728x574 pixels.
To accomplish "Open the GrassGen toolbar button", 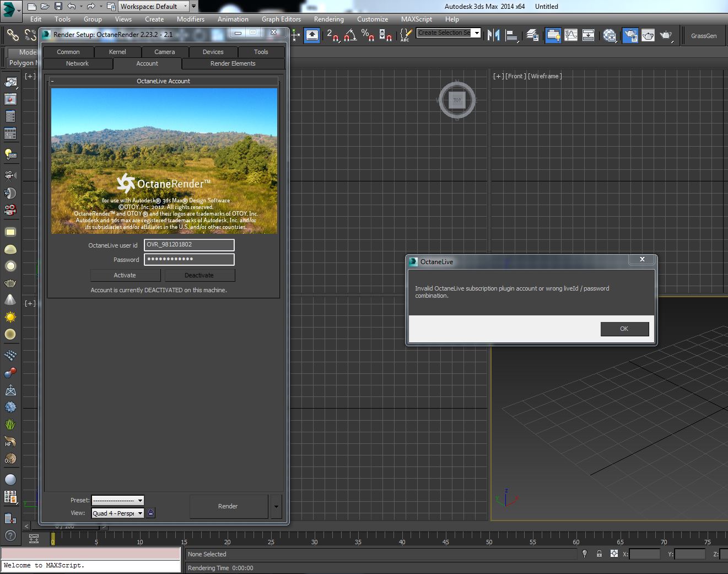I will [x=704, y=36].
